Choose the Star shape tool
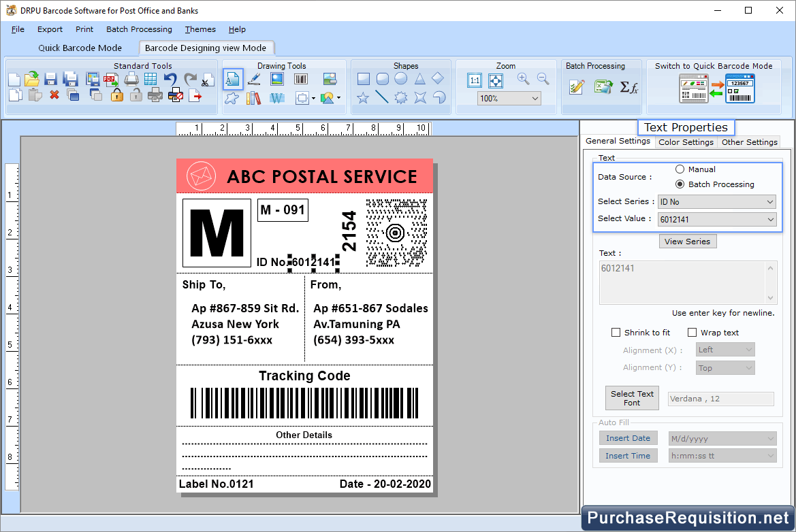796x532 pixels. 364,98
